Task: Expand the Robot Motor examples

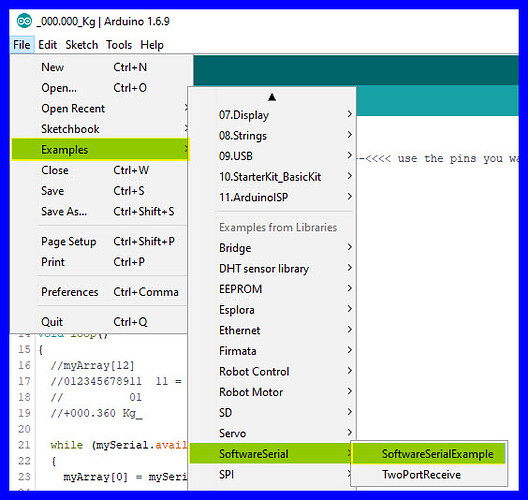Action: pyautogui.click(x=272, y=392)
